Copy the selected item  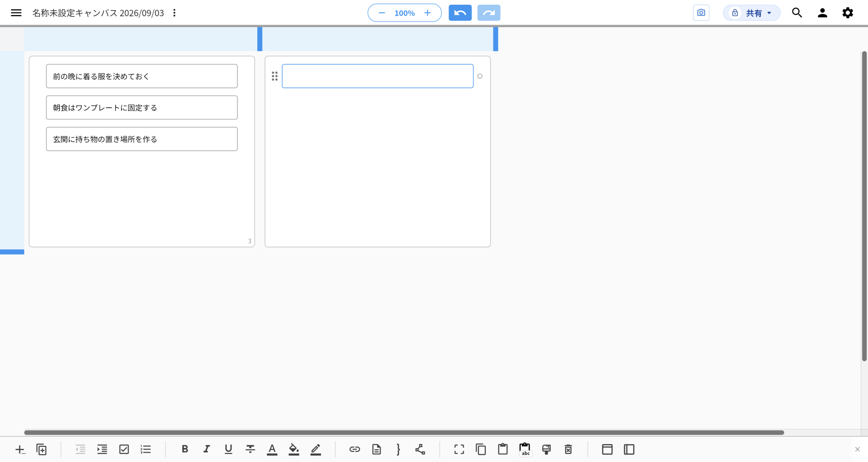481,450
